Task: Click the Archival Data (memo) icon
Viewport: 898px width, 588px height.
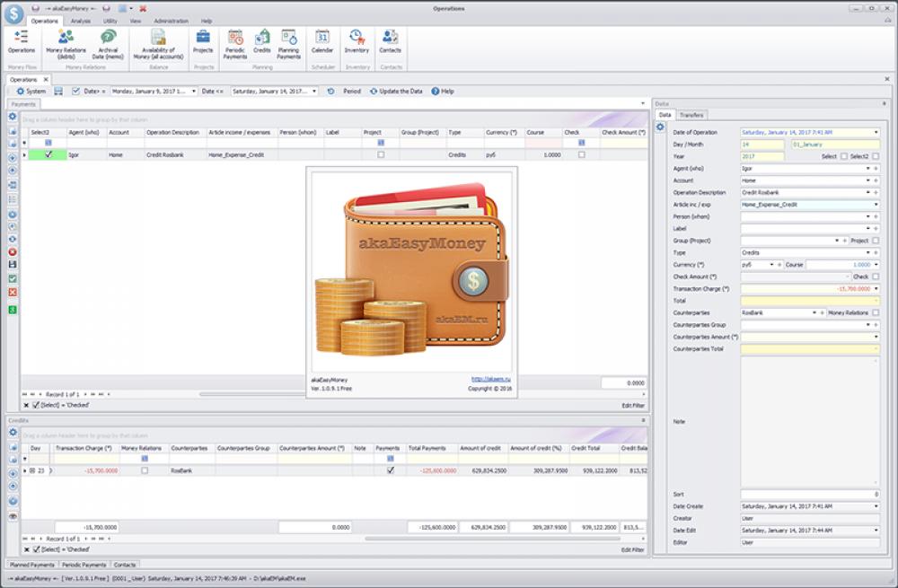Action: [x=108, y=40]
